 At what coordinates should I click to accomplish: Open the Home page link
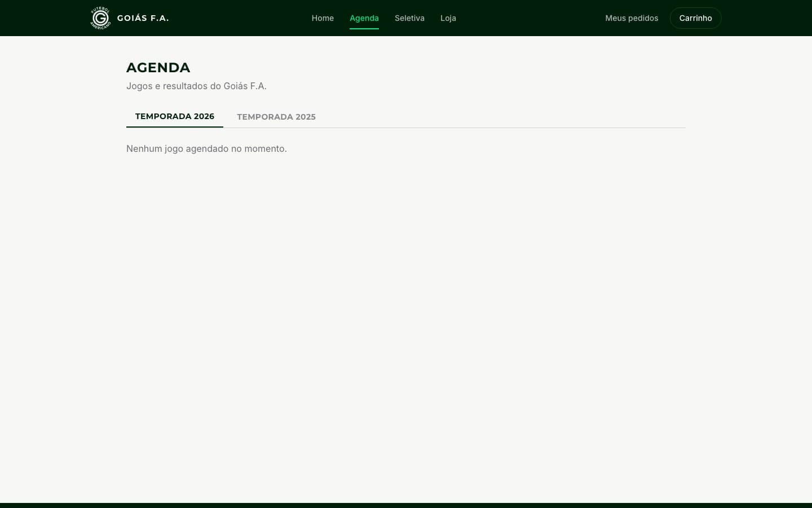[323, 18]
